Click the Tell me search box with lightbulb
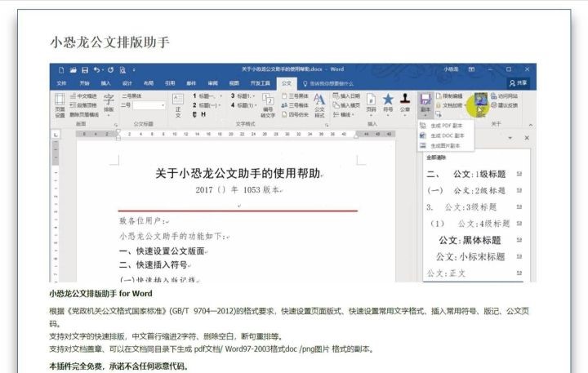Viewport: 588px width, 373px height. [x=328, y=83]
